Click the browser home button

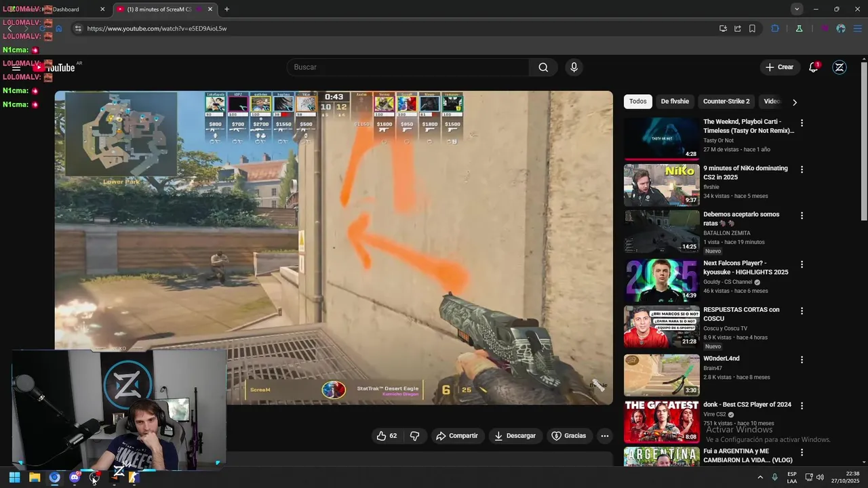59,28
